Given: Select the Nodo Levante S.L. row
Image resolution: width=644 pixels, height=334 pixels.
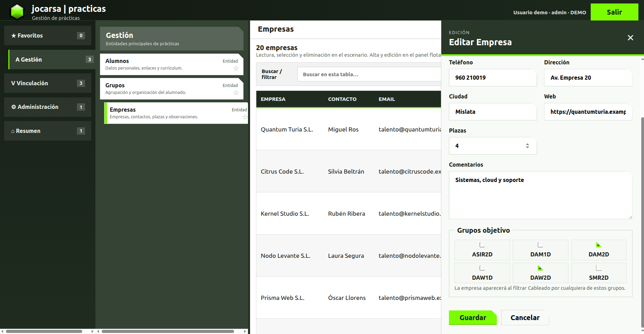Looking at the screenshot, I should point(349,256).
